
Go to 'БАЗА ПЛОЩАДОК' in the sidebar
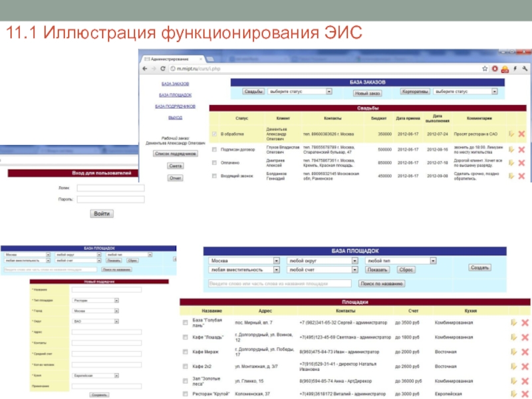click(x=176, y=95)
